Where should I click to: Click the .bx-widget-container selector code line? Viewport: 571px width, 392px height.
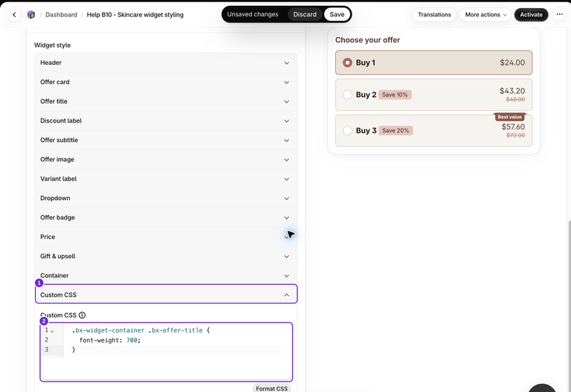141,330
